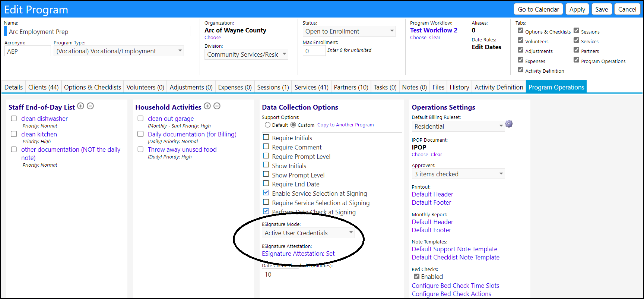Select the Default support options radio

pyautogui.click(x=267, y=125)
